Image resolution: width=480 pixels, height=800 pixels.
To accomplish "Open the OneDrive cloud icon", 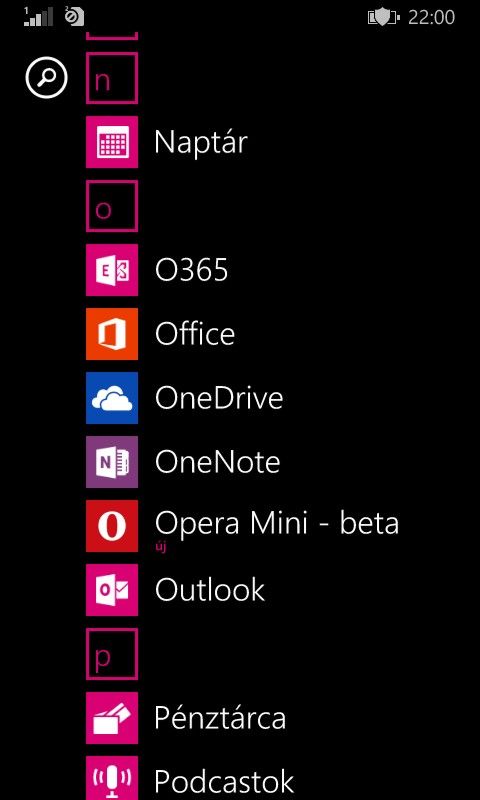I will (x=112, y=398).
